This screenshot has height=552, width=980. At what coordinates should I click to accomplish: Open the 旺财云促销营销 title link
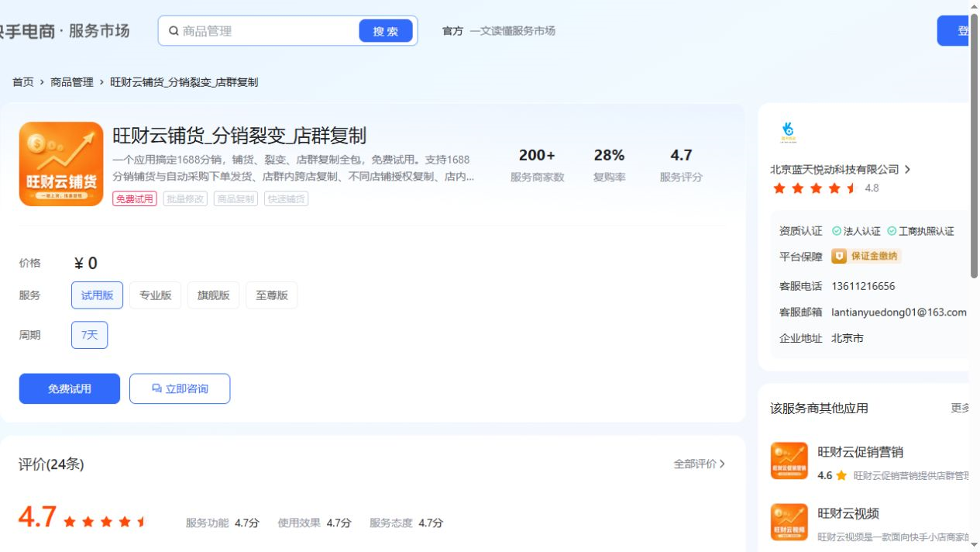(860, 452)
